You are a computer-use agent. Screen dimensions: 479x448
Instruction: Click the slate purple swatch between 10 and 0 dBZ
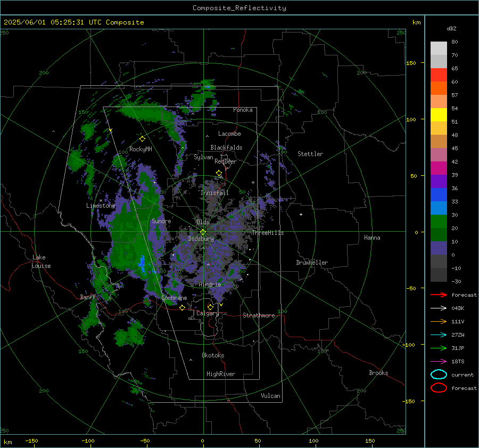[x=439, y=248]
